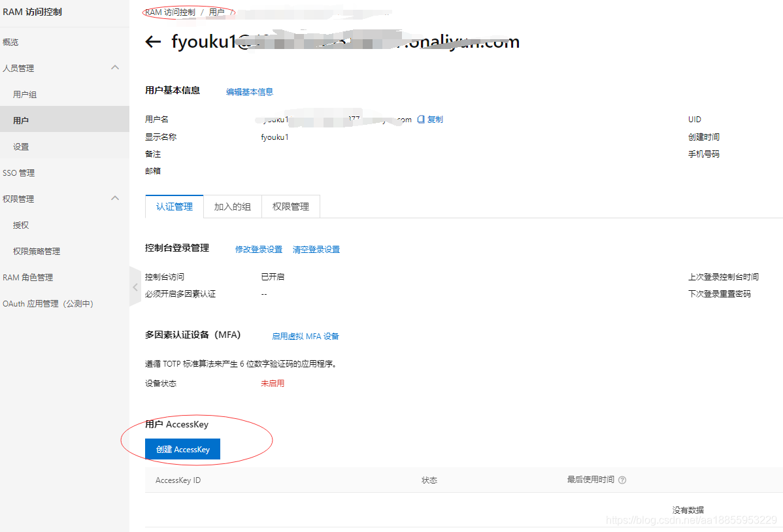Collapse the 人员管理 section
The width and height of the screenshot is (783, 532).
(115, 67)
